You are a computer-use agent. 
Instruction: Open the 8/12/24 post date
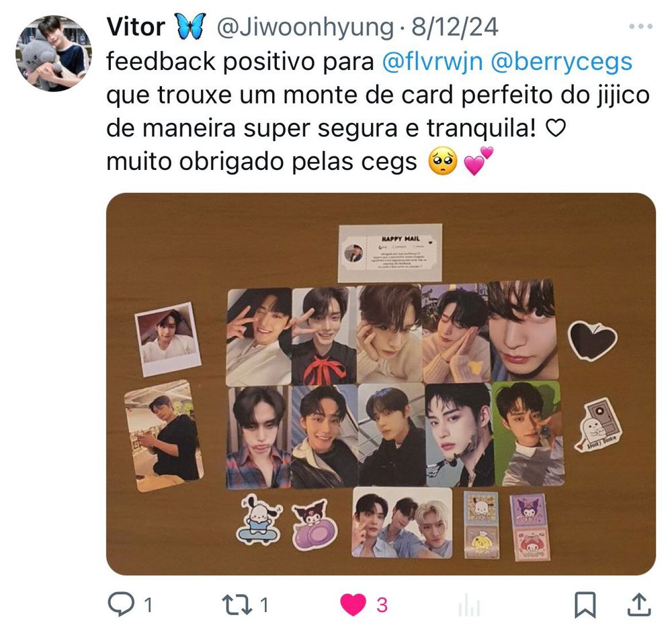(455, 27)
